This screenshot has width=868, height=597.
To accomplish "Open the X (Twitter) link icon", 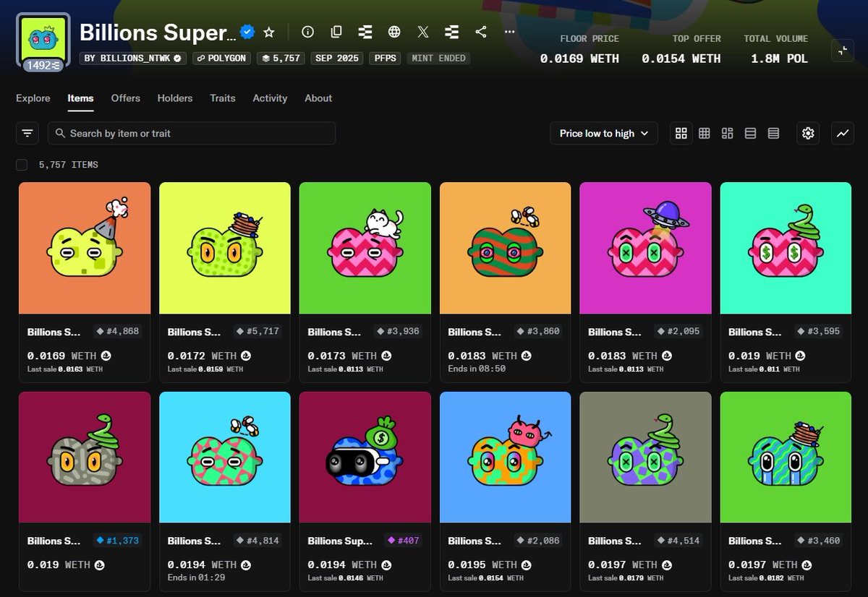I will coord(423,32).
